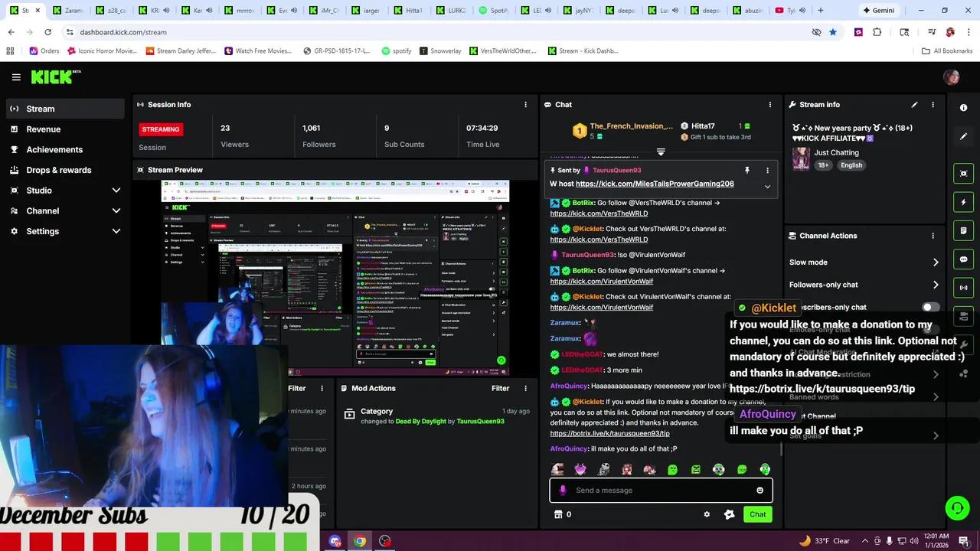Open the MilesTailsPowerGaming206 pinned link

655,184
